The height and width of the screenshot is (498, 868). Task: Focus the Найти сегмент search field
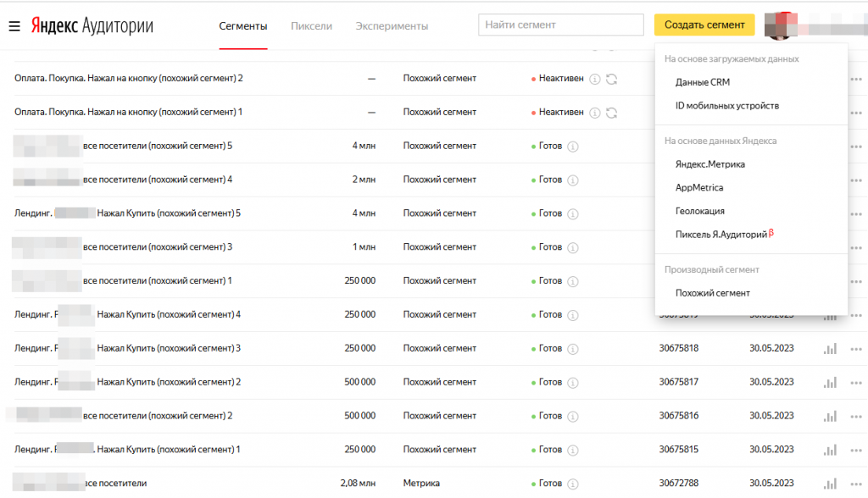tap(561, 25)
